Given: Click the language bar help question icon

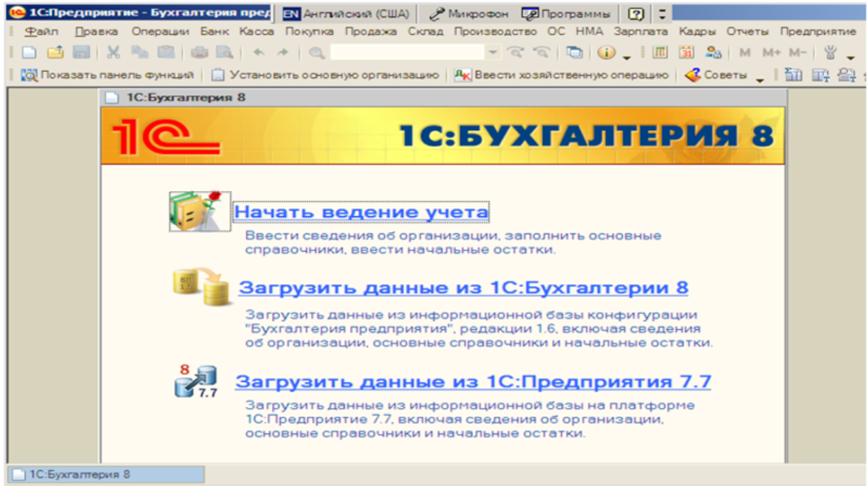Looking at the screenshot, I should [x=636, y=14].
